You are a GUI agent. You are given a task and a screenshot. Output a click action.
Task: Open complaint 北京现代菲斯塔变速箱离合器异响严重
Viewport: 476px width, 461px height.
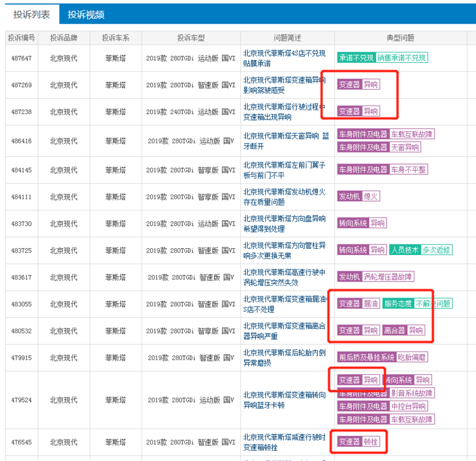click(284, 331)
